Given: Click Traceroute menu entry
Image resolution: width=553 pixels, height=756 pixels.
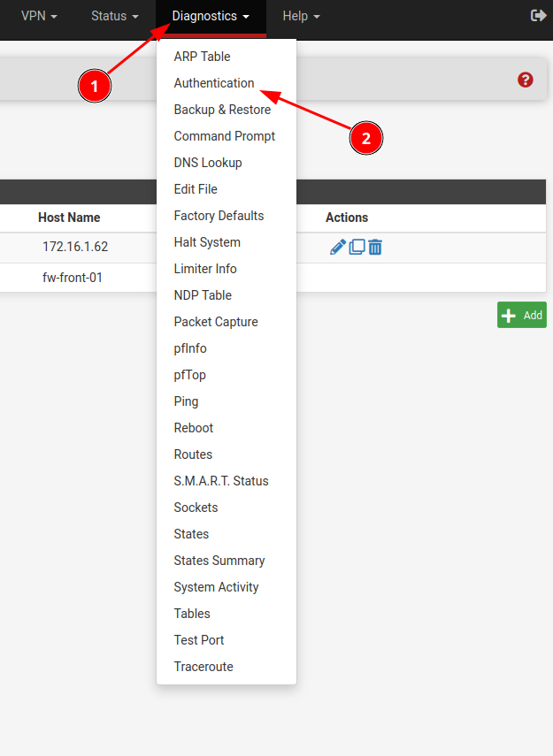Looking at the screenshot, I should pyautogui.click(x=204, y=667).
